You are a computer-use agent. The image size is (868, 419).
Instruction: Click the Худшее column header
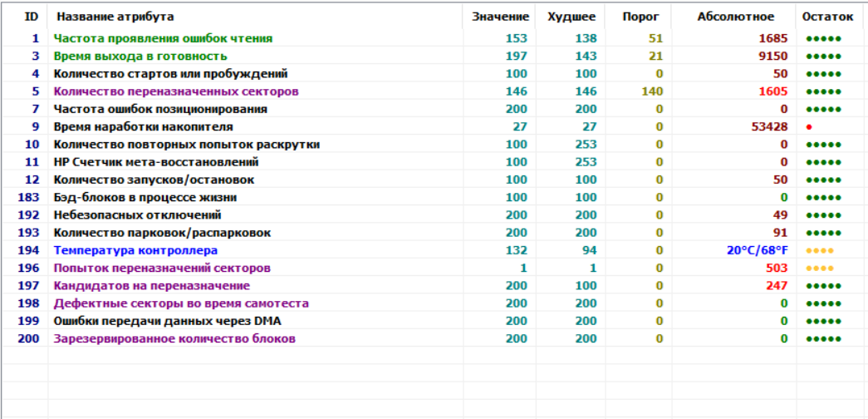click(571, 17)
